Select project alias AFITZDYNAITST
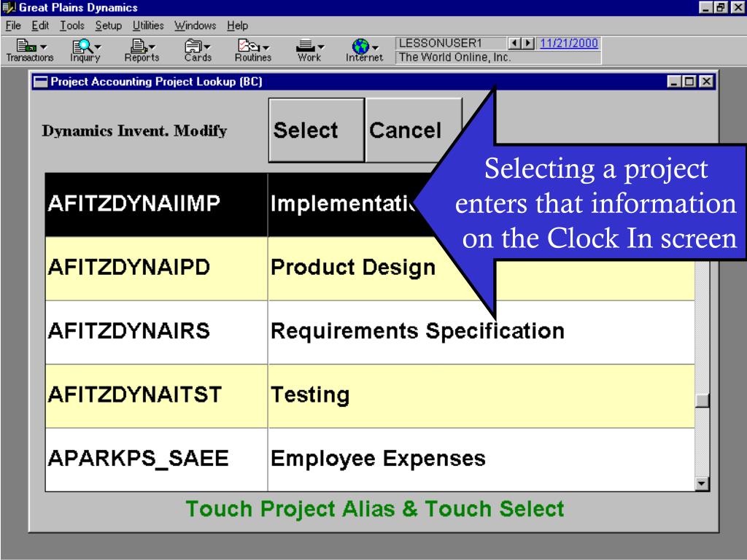This screenshot has width=747, height=560. point(157,396)
